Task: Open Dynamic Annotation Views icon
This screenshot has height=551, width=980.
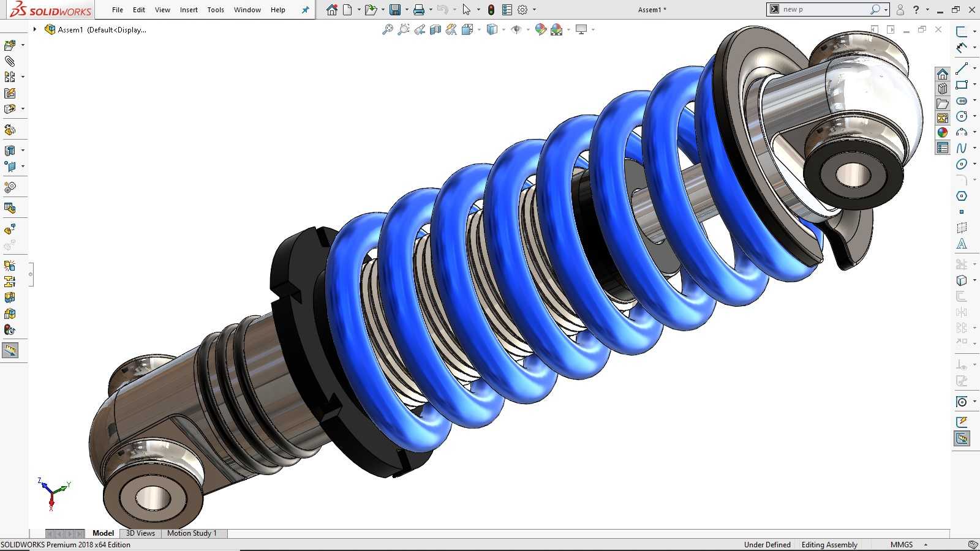Action: tap(451, 29)
